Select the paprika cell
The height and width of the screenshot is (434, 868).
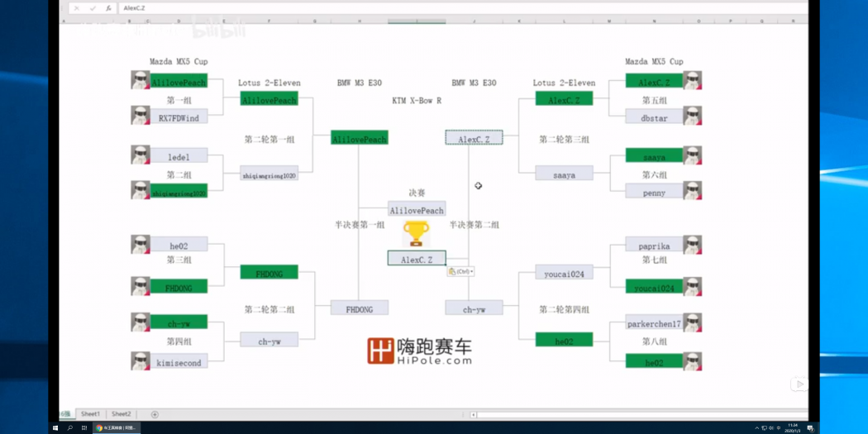655,244
